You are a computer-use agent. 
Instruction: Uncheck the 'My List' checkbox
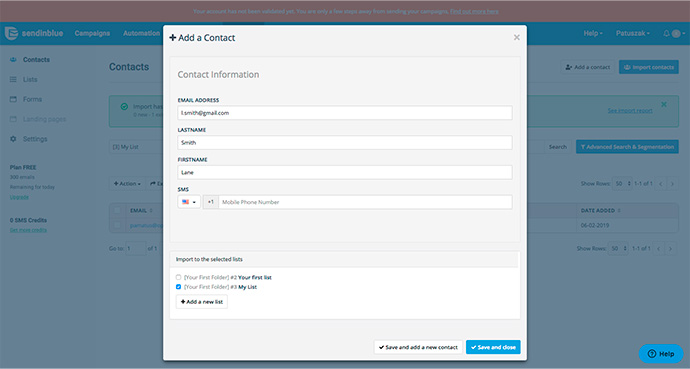click(178, 287)
